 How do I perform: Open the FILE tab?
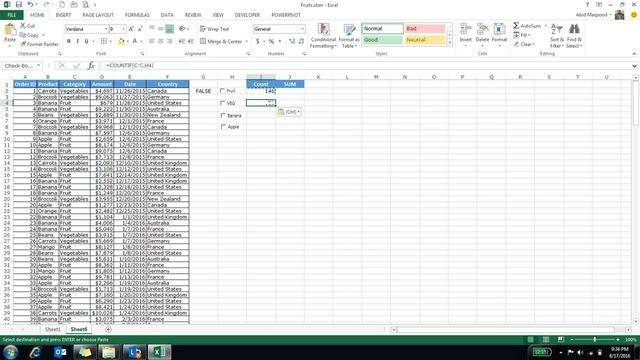click(x=11, y=15)
